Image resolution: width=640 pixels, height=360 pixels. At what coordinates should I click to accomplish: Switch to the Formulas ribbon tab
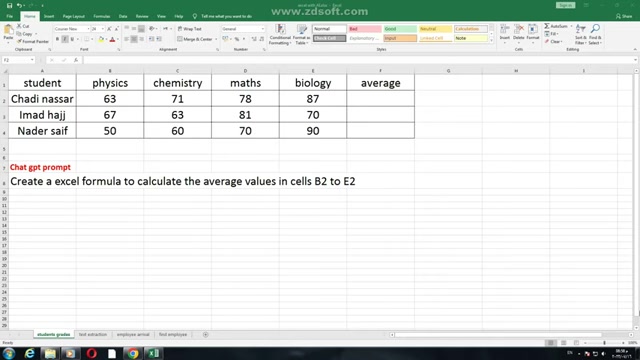tap(102, 16)
